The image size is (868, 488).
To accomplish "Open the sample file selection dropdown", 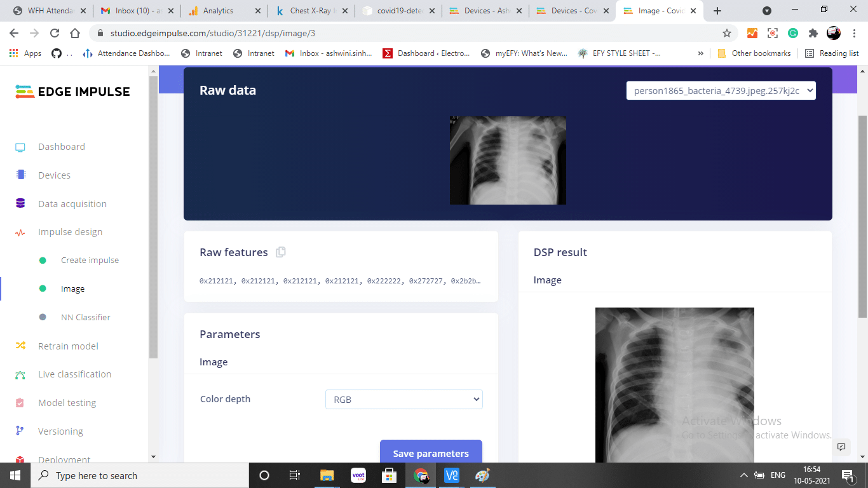I will [721, 91].
